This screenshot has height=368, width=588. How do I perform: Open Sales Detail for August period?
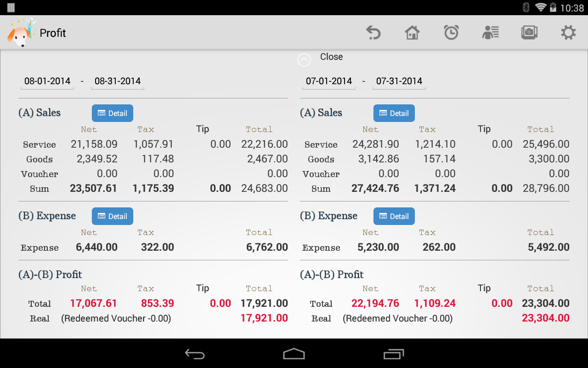113,113
